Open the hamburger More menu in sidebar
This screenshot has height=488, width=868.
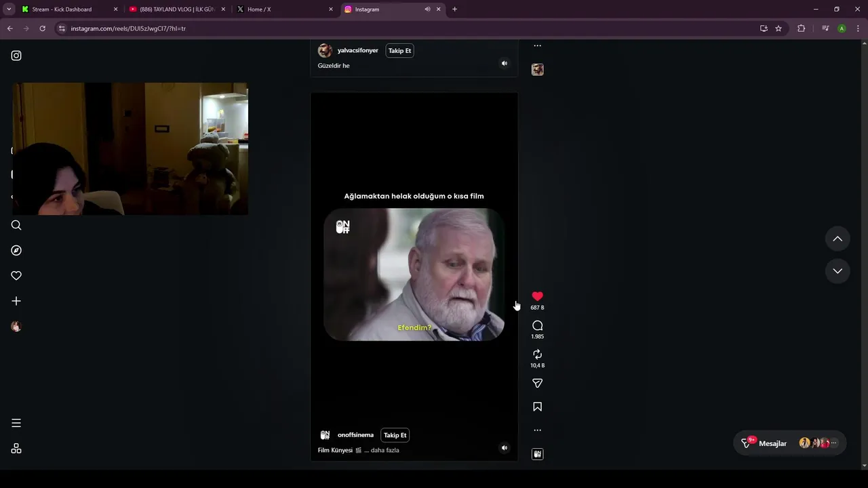[x=16, y=423]
